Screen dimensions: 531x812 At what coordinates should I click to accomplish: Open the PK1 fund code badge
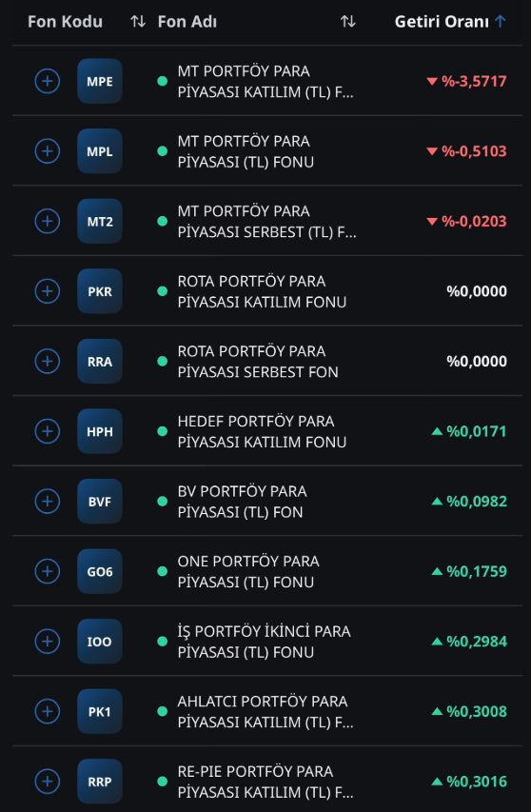100,711
